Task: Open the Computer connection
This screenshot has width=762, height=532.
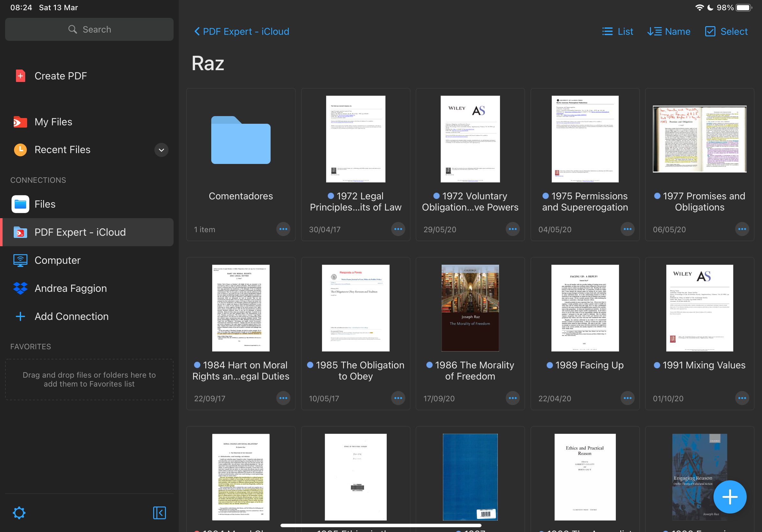Action: point(57,260)
